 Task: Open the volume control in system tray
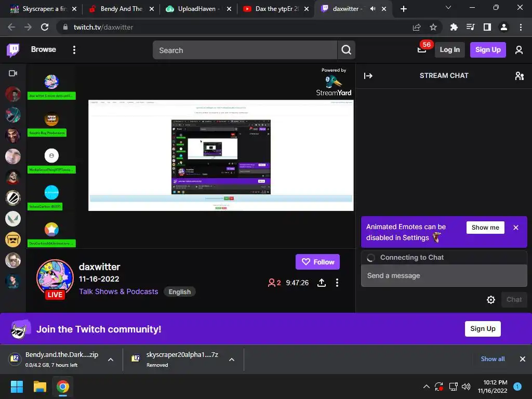(x=466, y=387)
